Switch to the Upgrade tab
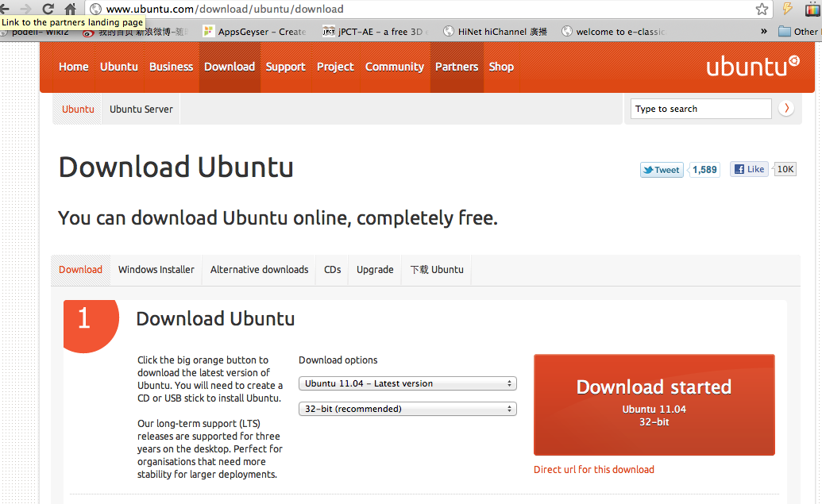Viewport: 822px width, 504px height. coord(375,270)
